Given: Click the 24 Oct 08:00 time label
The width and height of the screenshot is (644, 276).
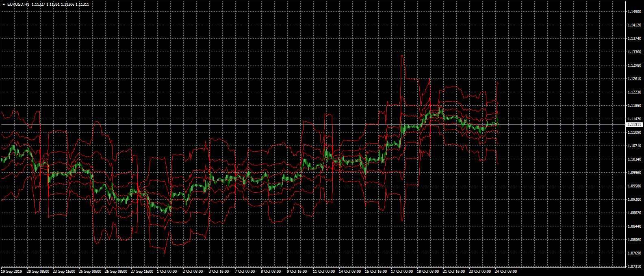Looking at the screenshot, I should pos(506,272).
